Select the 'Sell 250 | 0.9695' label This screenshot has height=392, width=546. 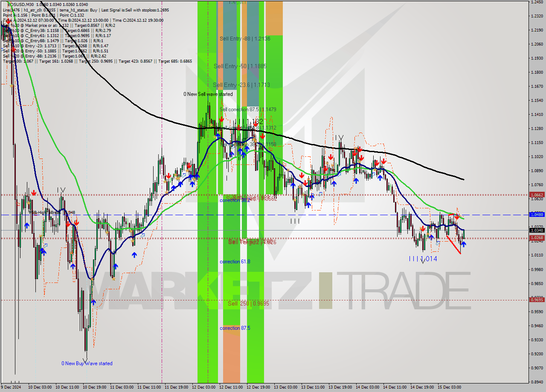tap(248, 304)
